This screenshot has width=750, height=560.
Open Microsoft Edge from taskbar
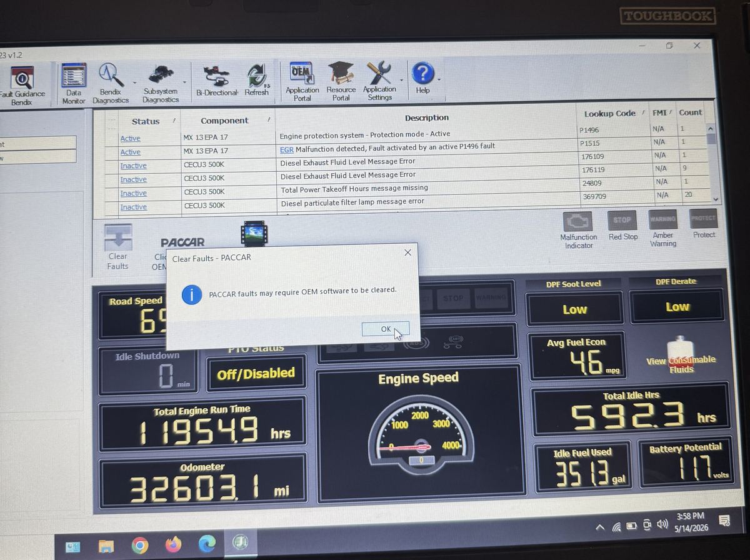coord(207,545)
